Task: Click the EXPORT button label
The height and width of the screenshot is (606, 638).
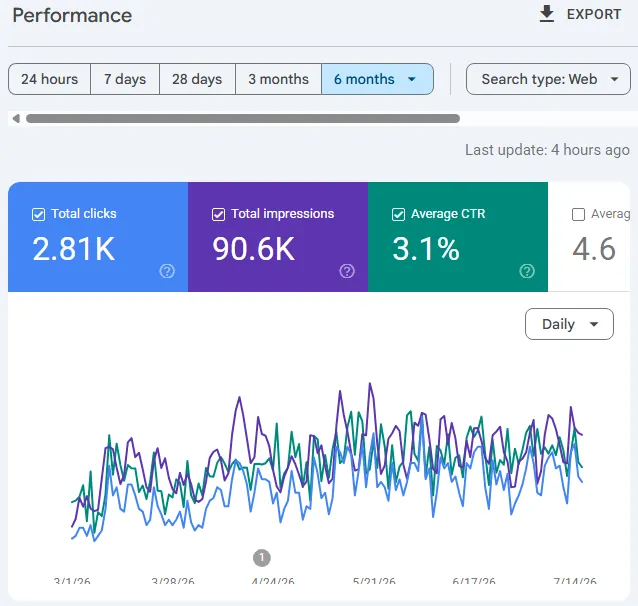Action: point(594,14)
